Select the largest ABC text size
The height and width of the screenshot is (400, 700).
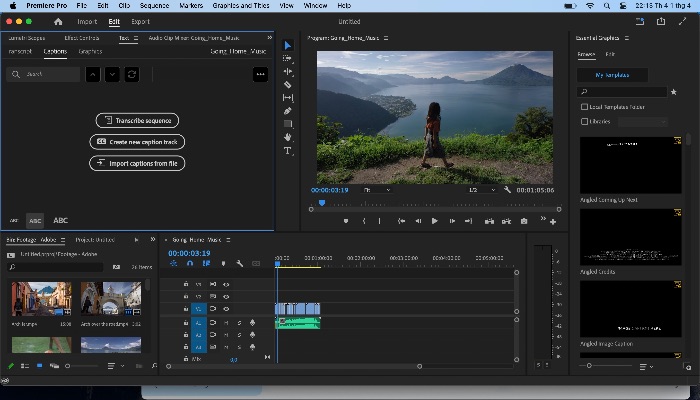click(60, 221)
